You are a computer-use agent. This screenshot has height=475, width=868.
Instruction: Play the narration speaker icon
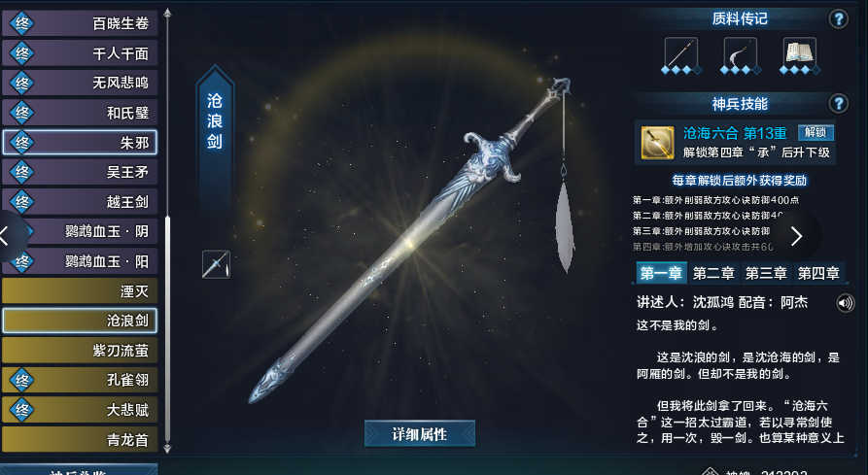[x=846, y=303]
